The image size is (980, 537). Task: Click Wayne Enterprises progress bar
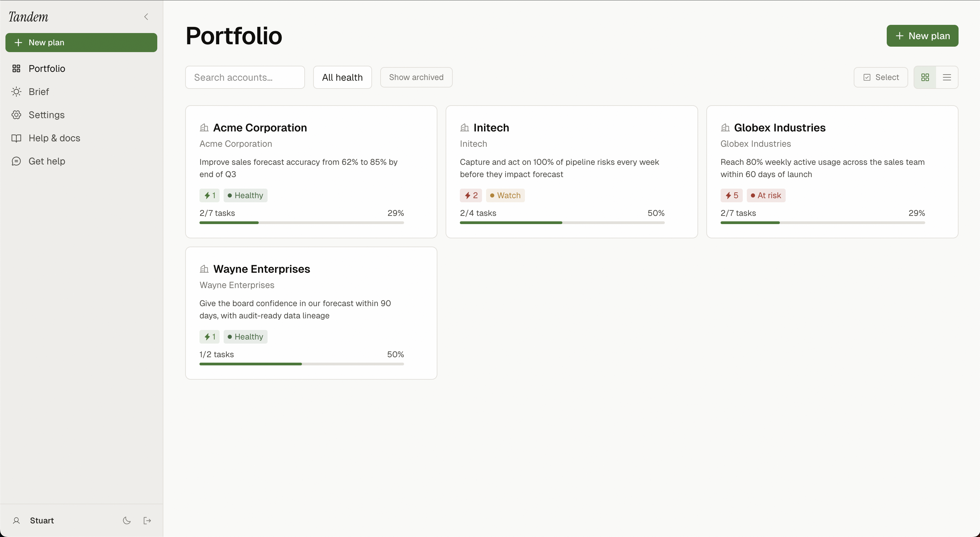coord(301,364)
